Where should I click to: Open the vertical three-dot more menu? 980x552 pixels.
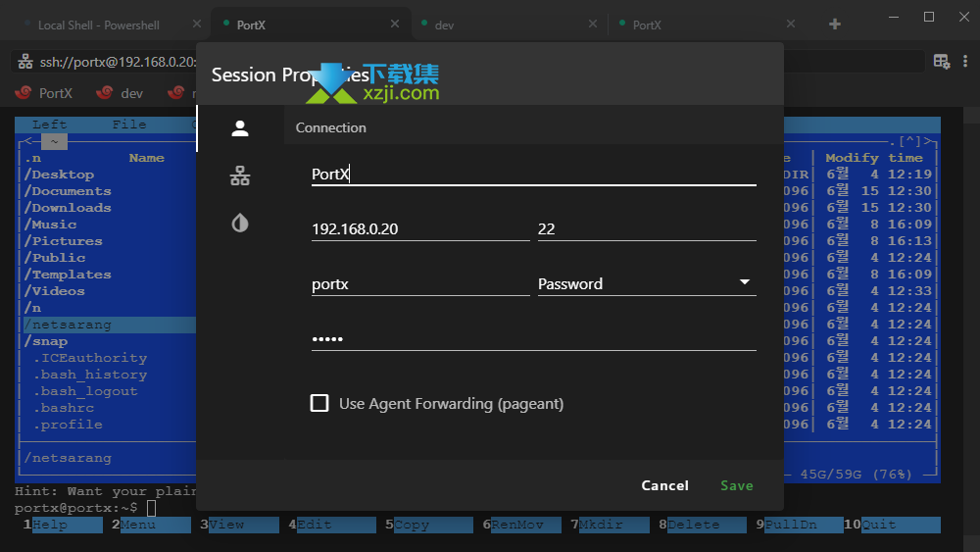coord(965,61)
